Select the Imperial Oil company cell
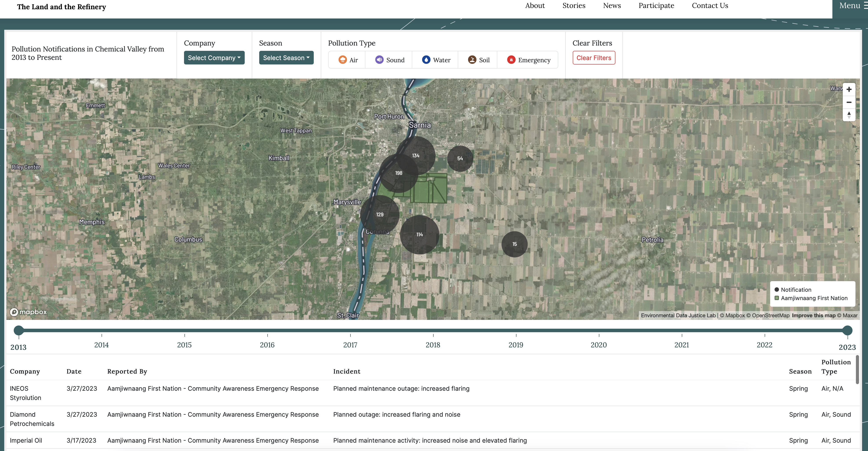This screenshot has height=451, width=868. pyautogui.click(x=26, y=441)
